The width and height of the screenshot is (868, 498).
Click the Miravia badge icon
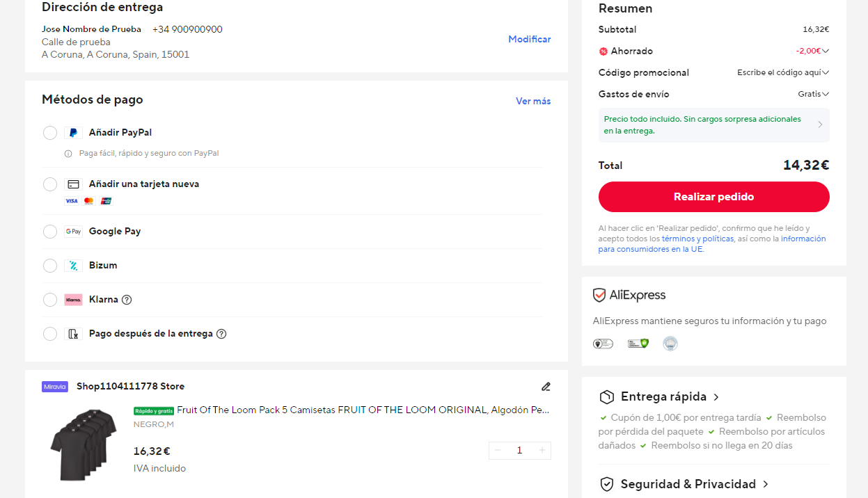click(x=55, y=387)
